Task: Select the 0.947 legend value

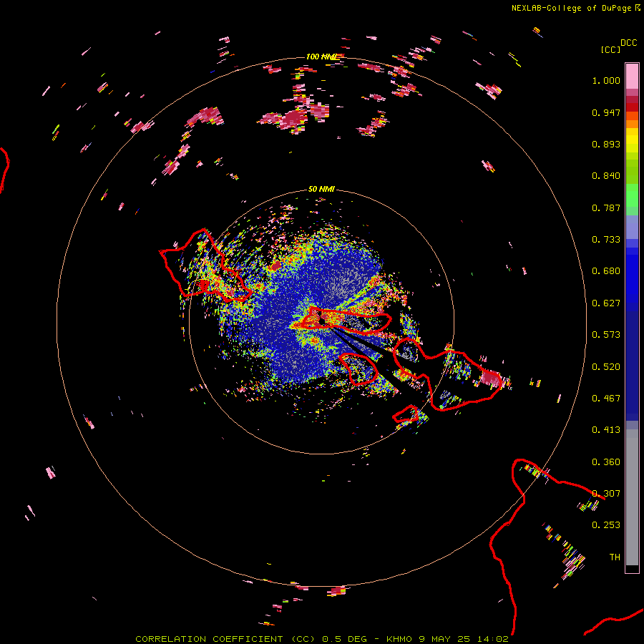Action: 606,112
